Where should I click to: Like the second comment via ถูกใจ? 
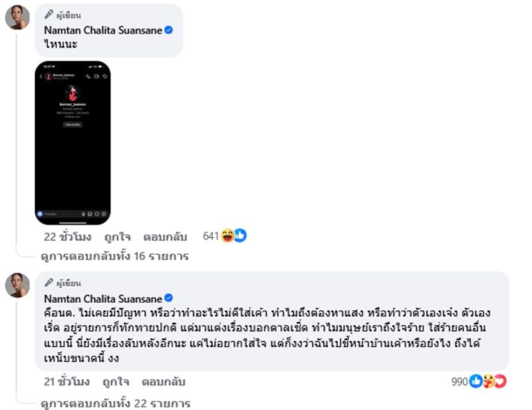click(116, 382)
